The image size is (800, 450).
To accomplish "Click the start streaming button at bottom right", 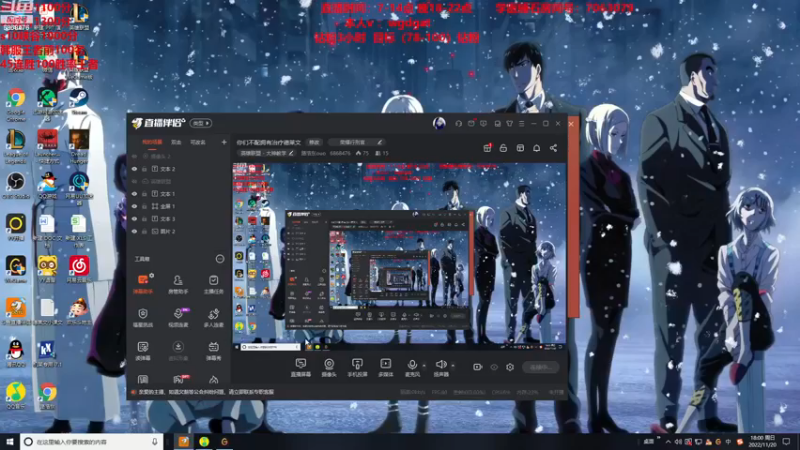I will [540, 367].
